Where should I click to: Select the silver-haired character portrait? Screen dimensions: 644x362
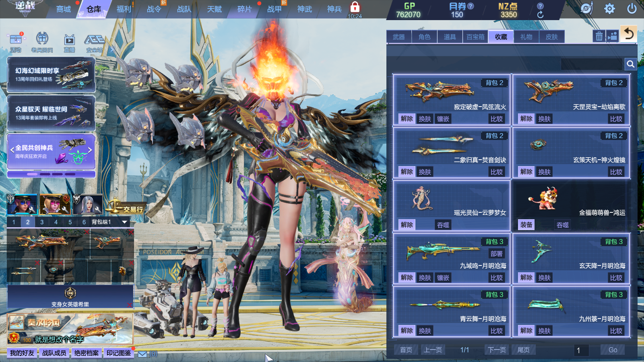click(x=88, y=204)
